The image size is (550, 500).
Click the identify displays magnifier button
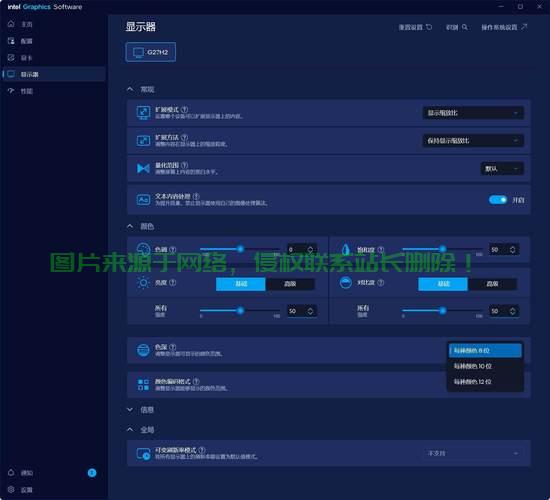click(x=456, y=27)
